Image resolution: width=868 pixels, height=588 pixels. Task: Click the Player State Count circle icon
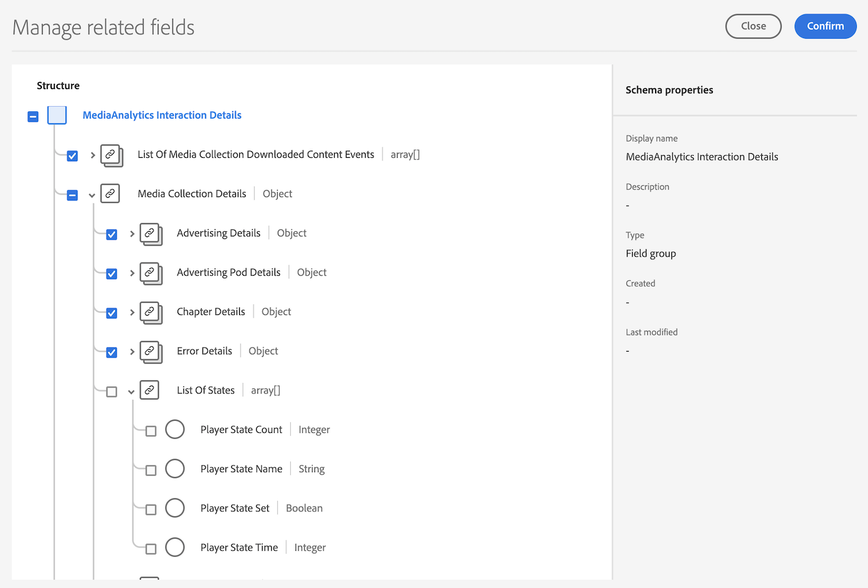175,430
